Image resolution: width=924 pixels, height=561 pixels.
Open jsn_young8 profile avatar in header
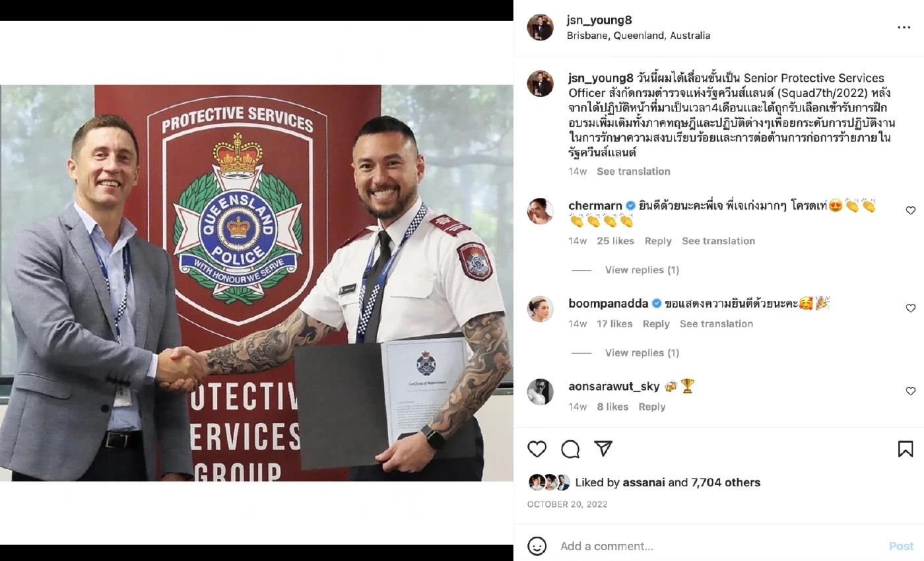540,28
